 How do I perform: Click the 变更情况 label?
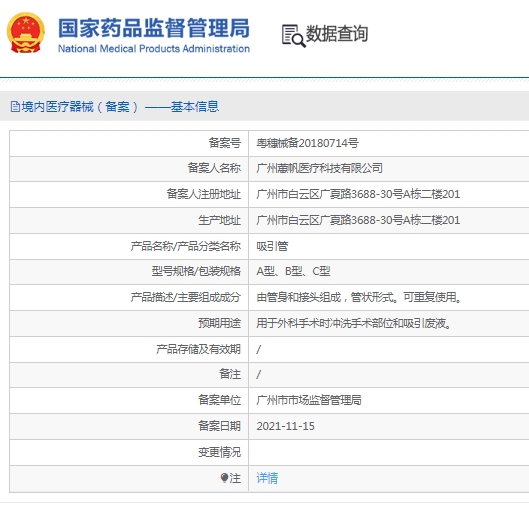(x=220, y=452)
